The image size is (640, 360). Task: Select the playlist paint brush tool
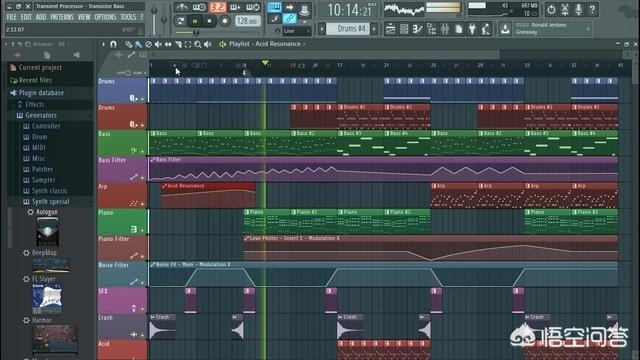point(138,44)
